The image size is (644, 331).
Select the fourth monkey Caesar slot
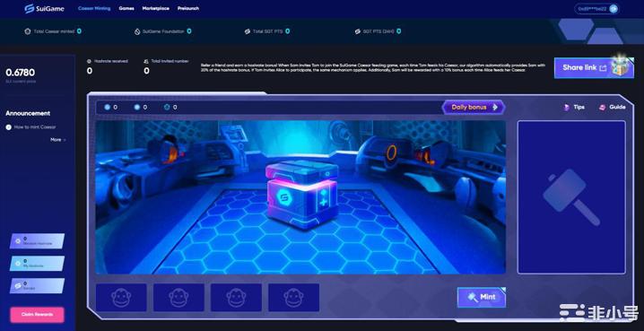[x=293, y=297]
